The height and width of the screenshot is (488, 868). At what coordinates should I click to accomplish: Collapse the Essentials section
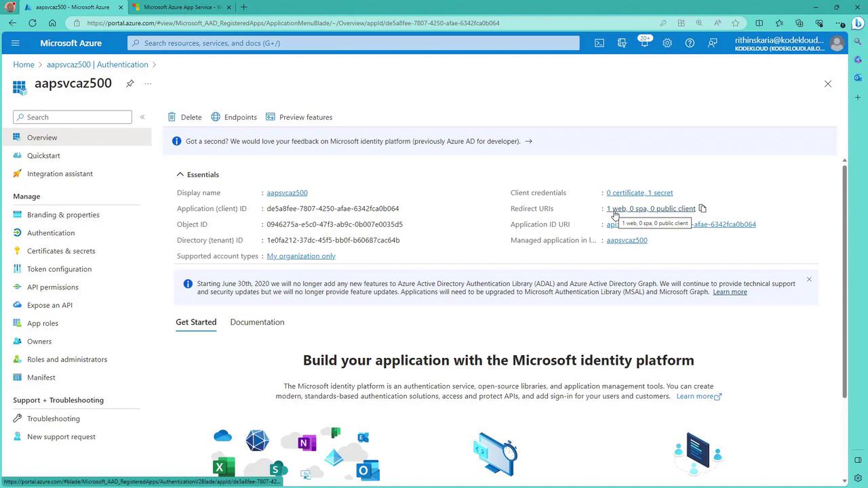coord(180,174)
